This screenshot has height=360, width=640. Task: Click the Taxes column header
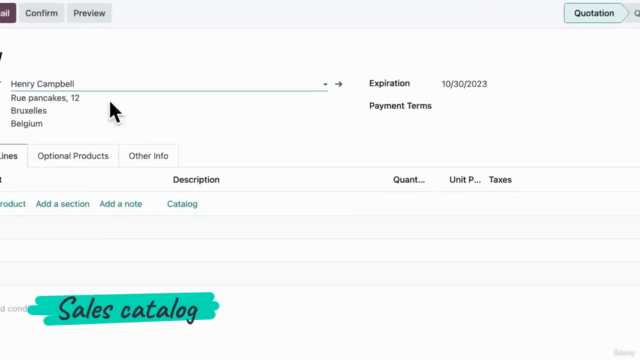point(500,180)
